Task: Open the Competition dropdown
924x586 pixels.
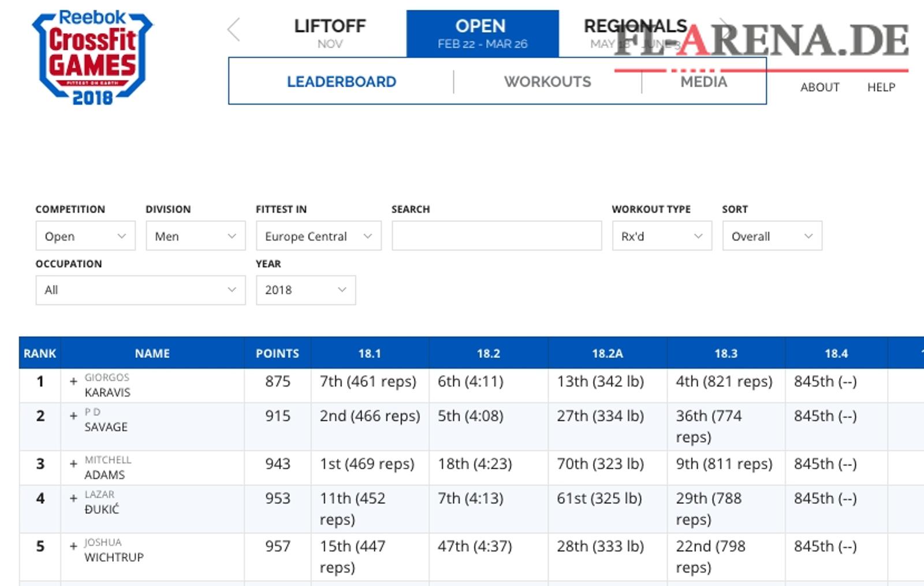Action: (x=85, y=236)
